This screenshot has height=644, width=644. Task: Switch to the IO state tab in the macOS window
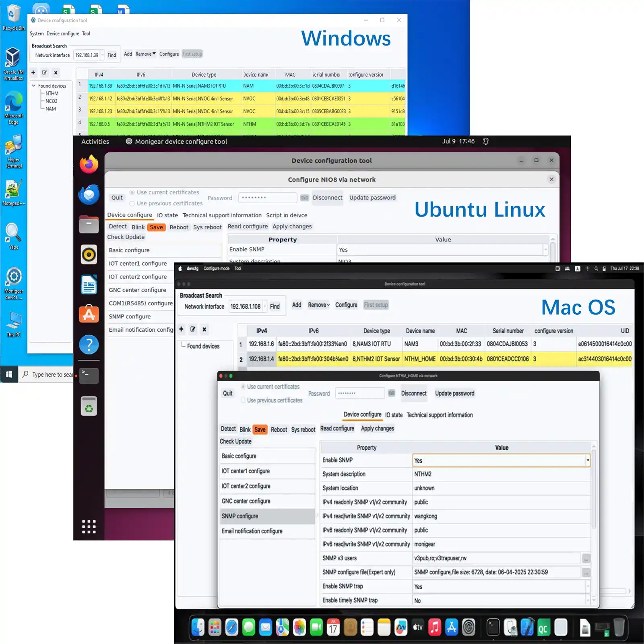click(x=394, y=415)
